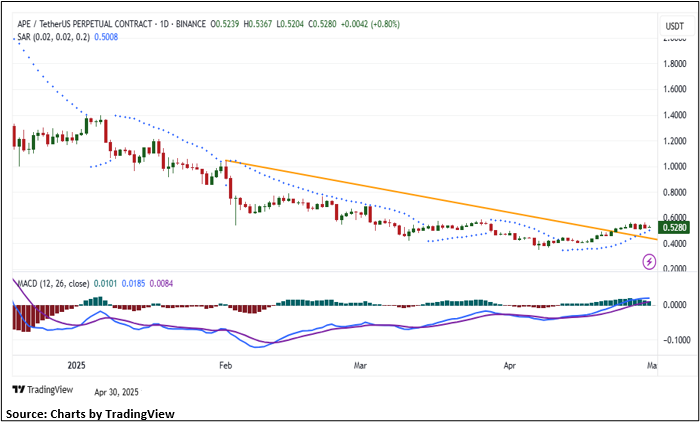
Task: Click the purple lightning bolt icon
Action: (x=649, y=262)
